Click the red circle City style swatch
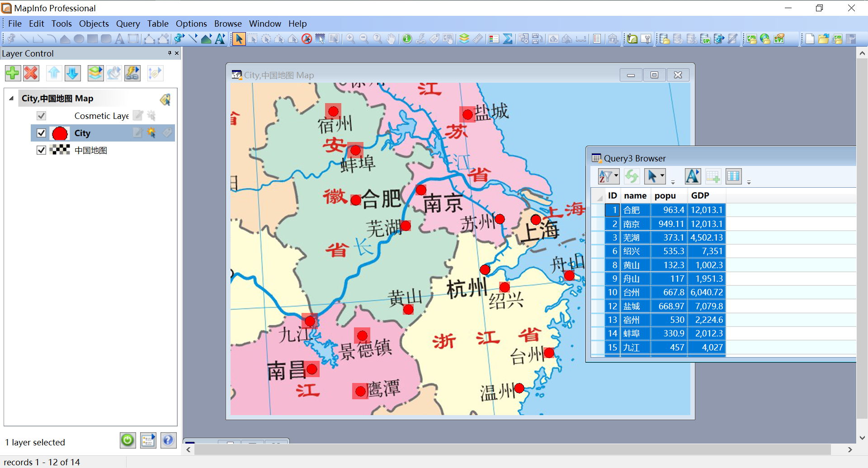 [x=60, y=133]
